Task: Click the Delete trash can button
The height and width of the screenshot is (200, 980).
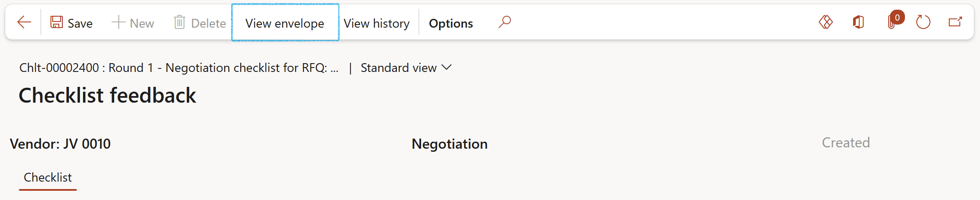Action: pos(200,23)
